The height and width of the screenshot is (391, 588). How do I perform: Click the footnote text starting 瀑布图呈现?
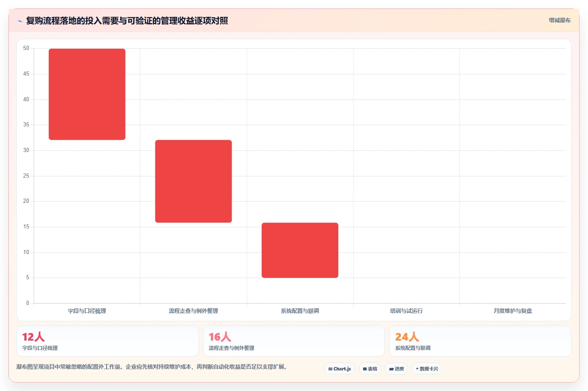point(152,367)
